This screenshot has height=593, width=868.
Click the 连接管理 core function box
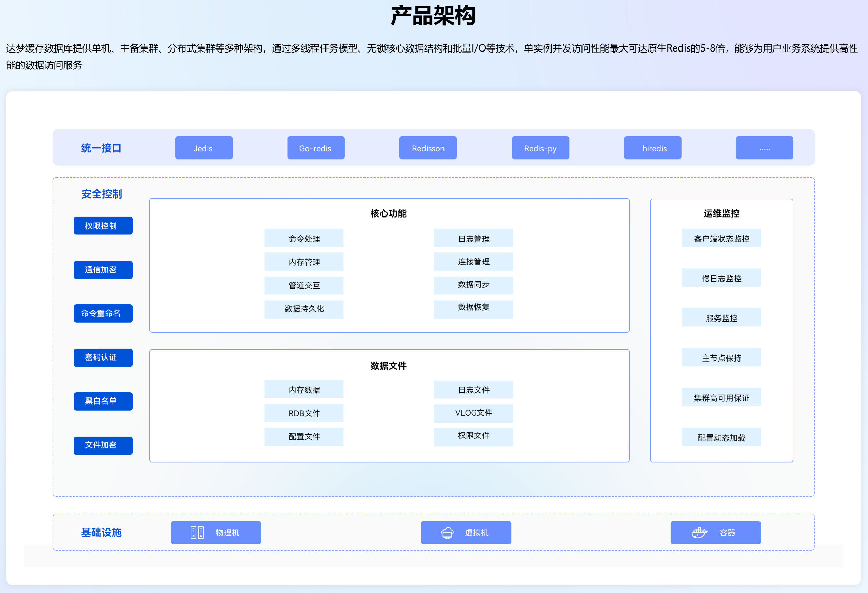[474, 262]
